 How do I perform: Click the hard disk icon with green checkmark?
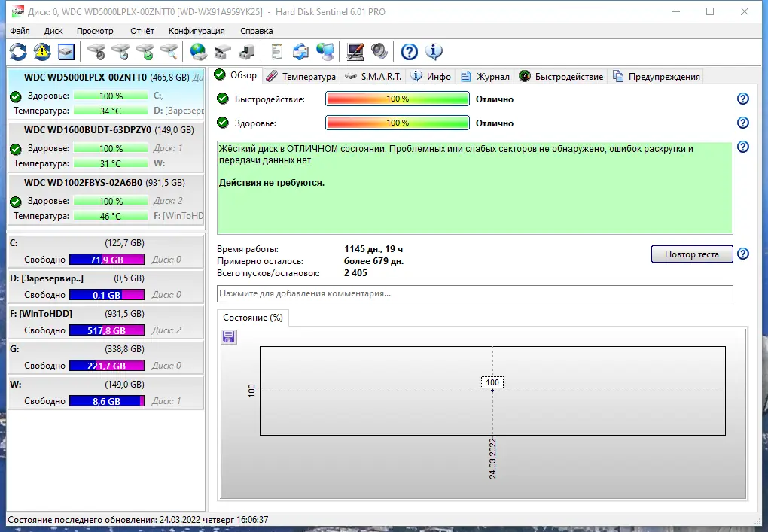tap(145, 51)
